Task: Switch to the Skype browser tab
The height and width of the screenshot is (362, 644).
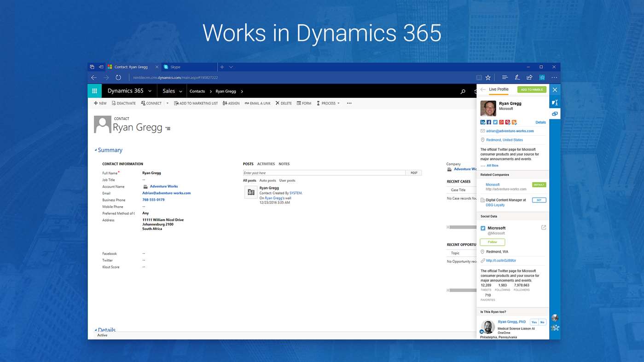Action: coord(189,67)
